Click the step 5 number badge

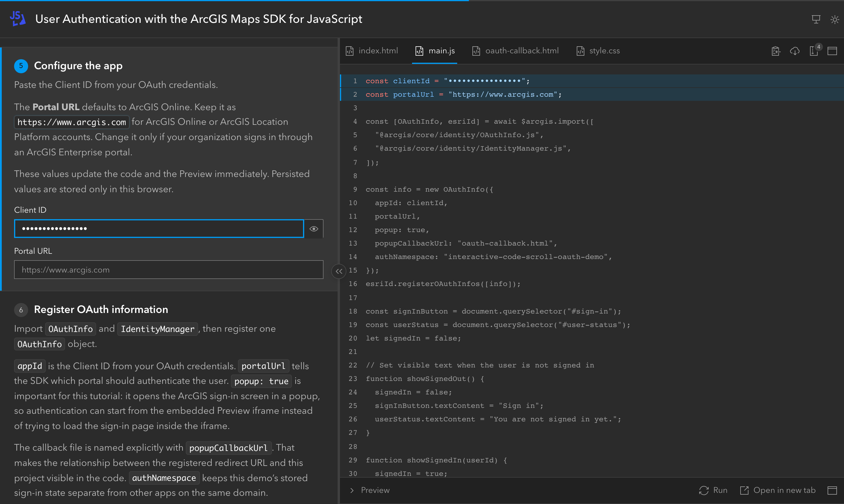(x=21, y=66)
